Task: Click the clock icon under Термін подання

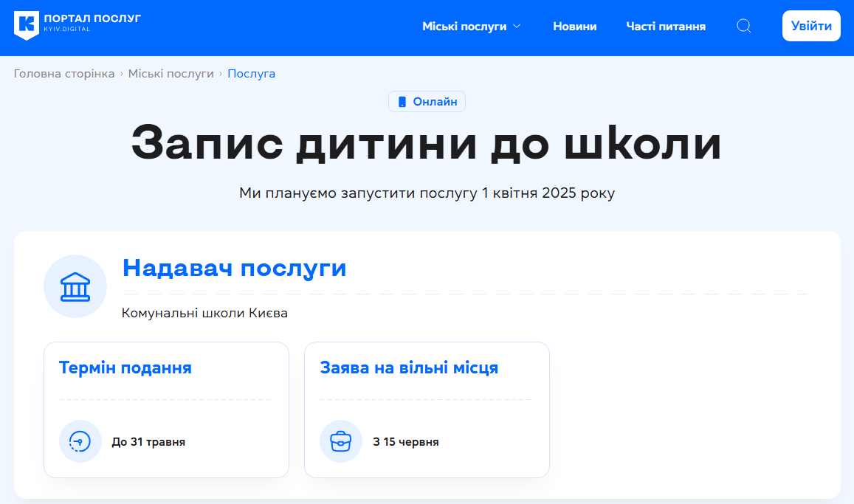Action: (x=80, y=441)
